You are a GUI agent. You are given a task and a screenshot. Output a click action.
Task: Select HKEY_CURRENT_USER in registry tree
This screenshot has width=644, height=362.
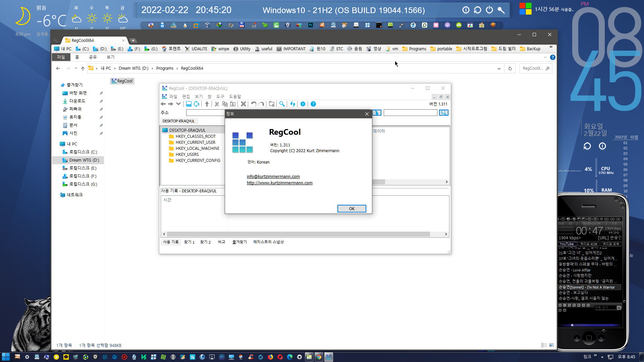pos(196,142)
